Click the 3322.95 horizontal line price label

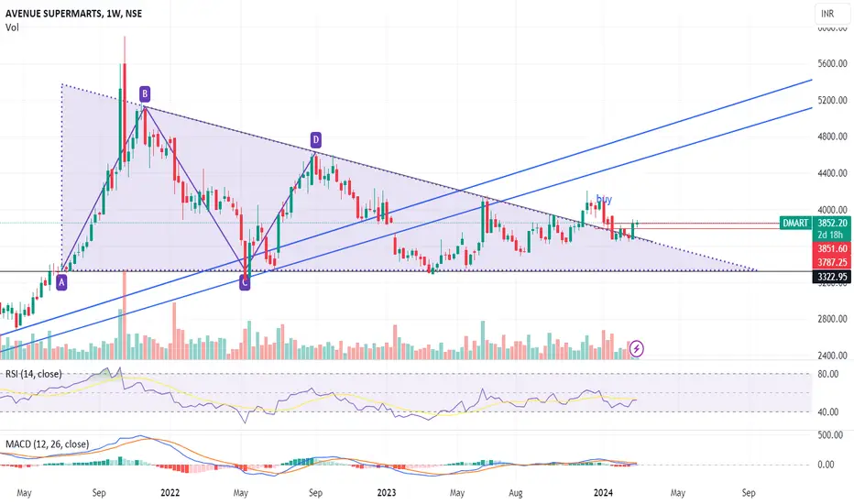click(832, 277)
